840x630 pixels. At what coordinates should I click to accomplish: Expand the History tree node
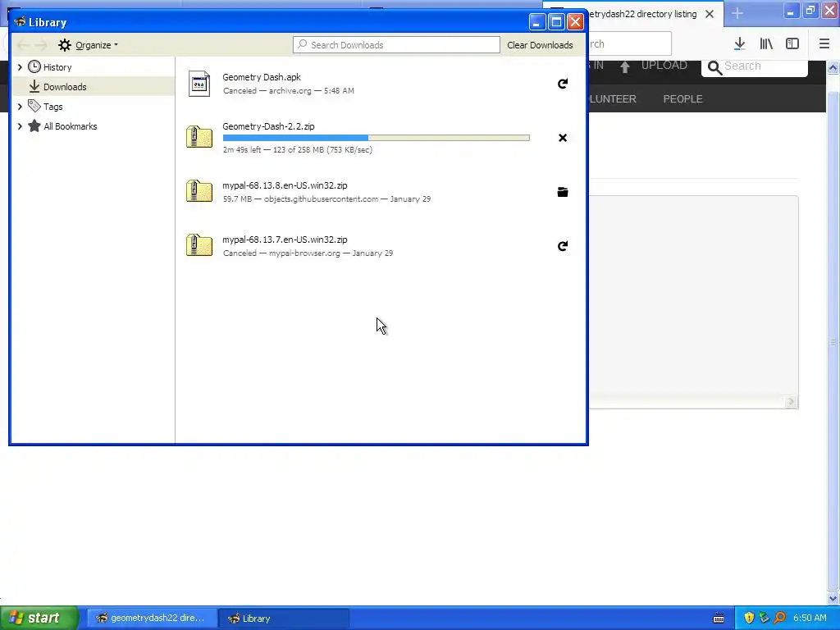20,67
